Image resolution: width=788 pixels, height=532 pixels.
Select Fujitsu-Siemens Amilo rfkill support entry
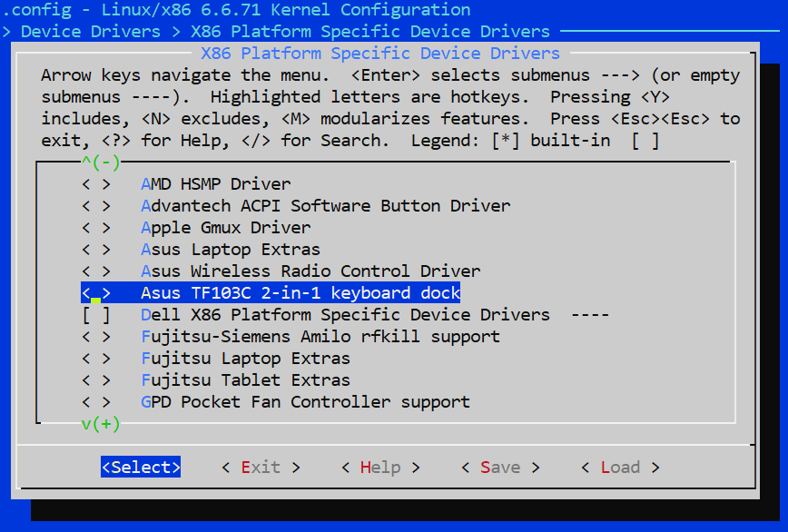(x=320, y=337)
